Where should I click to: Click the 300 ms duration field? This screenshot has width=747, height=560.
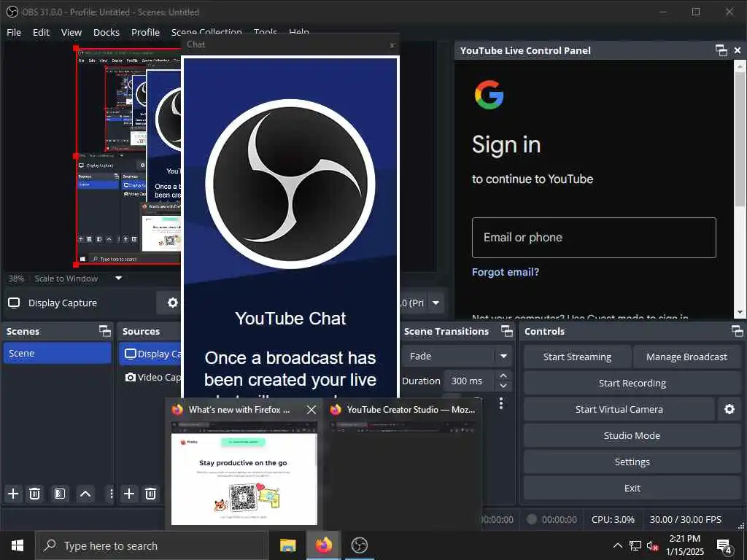(x=469, y=381)
